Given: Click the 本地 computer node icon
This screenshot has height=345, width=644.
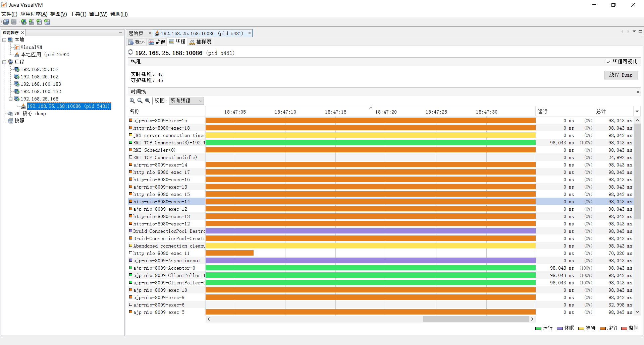Looking at the screenshot, I should 10,40.
